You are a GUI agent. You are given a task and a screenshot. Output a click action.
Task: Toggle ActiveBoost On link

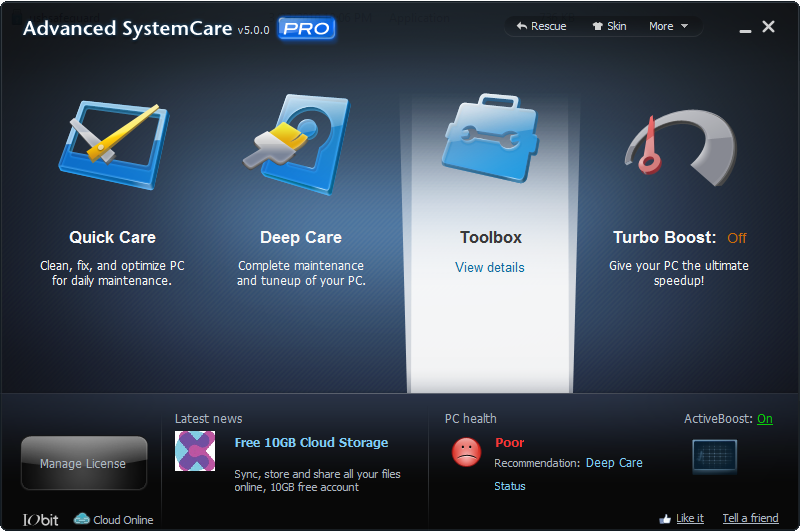[765, 419]
